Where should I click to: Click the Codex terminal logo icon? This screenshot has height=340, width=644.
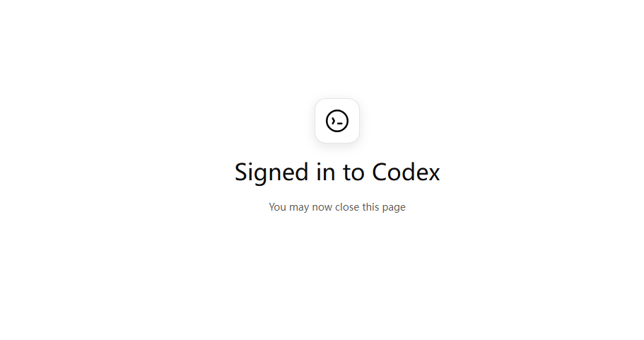(337, 121)
